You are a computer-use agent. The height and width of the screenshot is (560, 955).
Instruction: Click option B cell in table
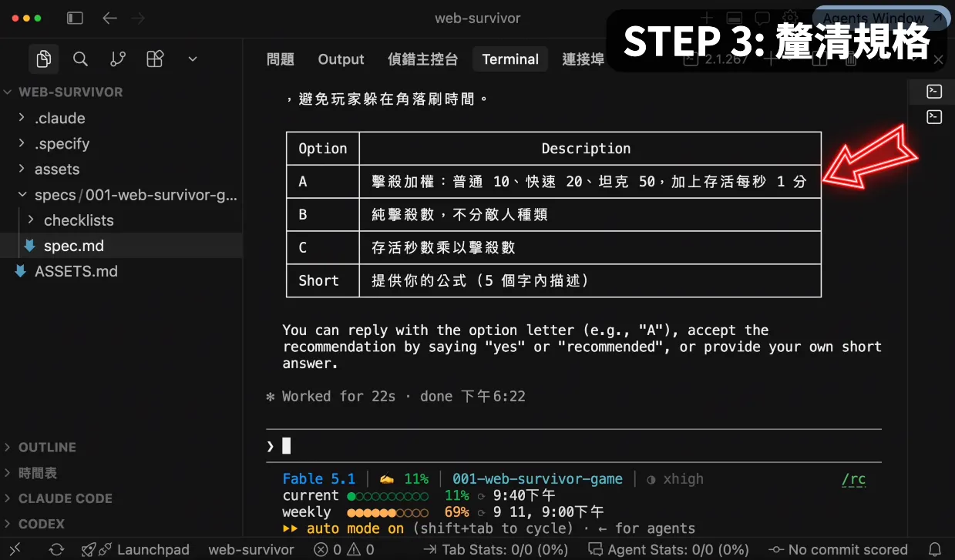coord(323,215)
